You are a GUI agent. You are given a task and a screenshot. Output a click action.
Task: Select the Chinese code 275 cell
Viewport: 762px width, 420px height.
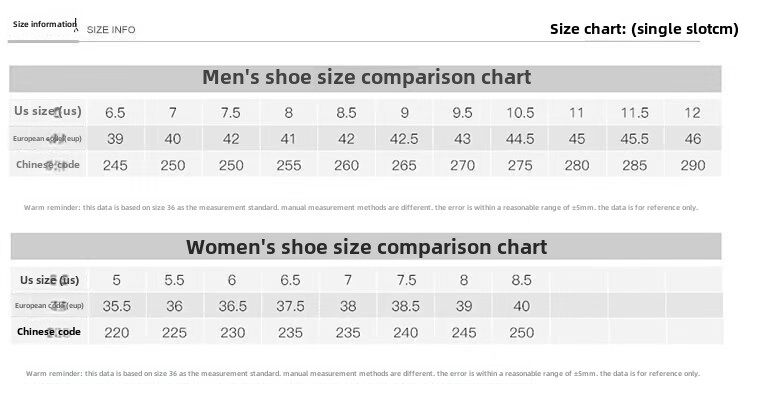520,165
